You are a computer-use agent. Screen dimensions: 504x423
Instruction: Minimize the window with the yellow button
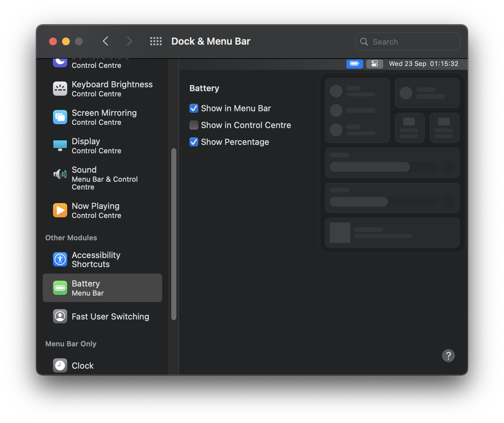pos(66,41)
